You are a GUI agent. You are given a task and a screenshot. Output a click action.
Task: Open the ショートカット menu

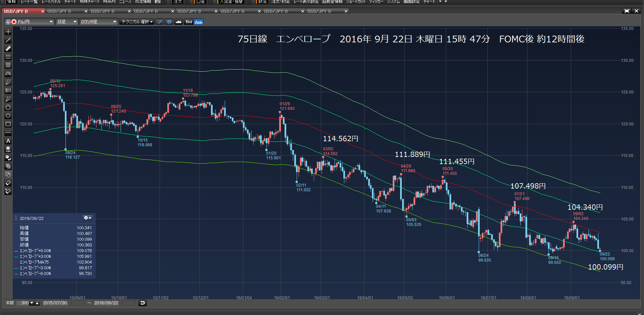click(356, 2)
